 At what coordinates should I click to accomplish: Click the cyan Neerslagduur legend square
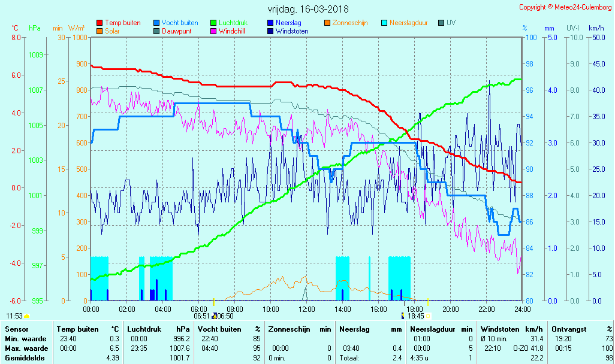pos(384,23)
